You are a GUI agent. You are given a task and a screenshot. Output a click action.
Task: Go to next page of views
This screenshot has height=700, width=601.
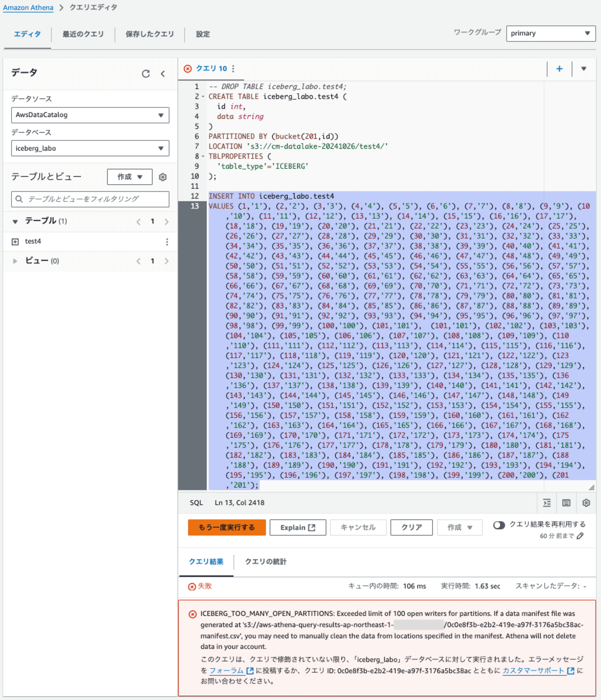point(167,261)
